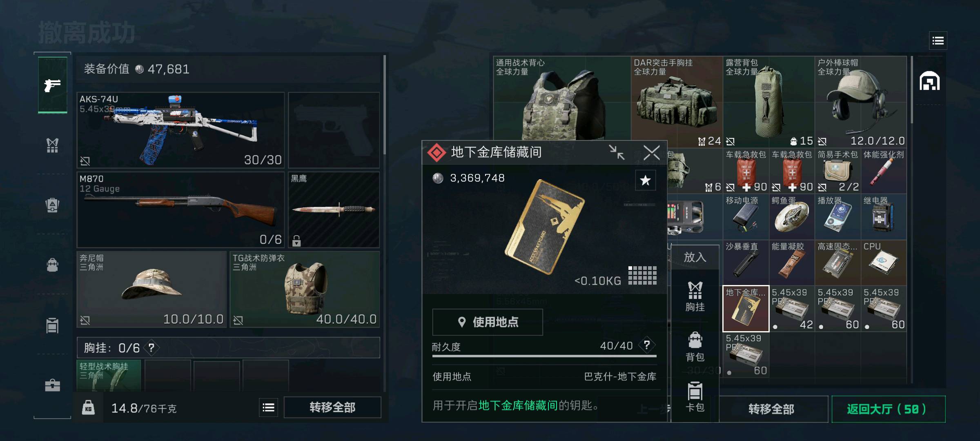Open the list view icon beside weight
This screenshot has width=980, height=441.
(268, 408)
